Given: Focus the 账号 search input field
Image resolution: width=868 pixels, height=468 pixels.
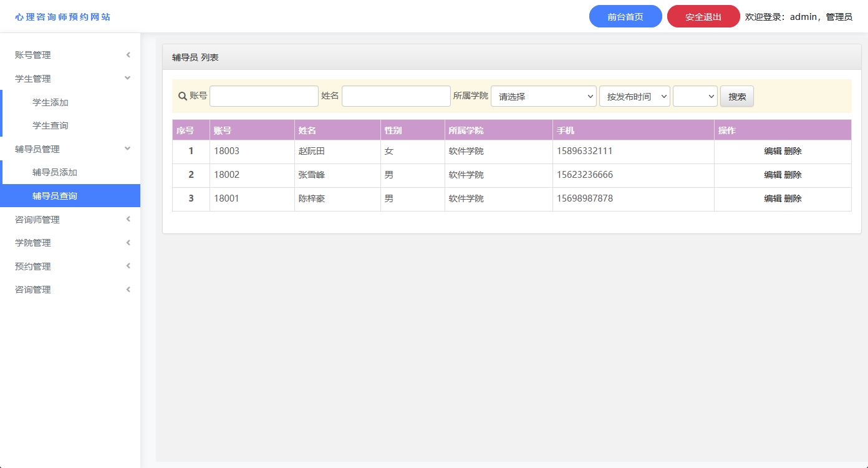Looking at the screenshot, I should pos(264,96).
